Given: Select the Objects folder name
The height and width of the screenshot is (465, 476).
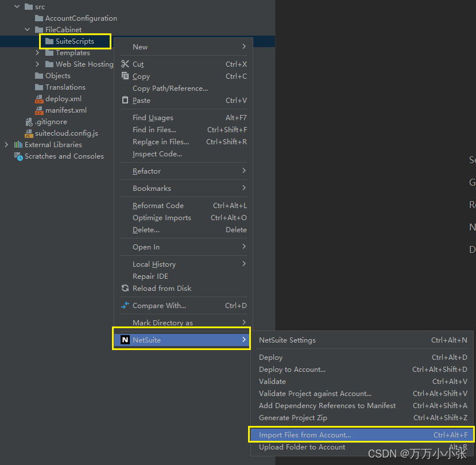Looking at the screenshot, I should coord(57,76).
